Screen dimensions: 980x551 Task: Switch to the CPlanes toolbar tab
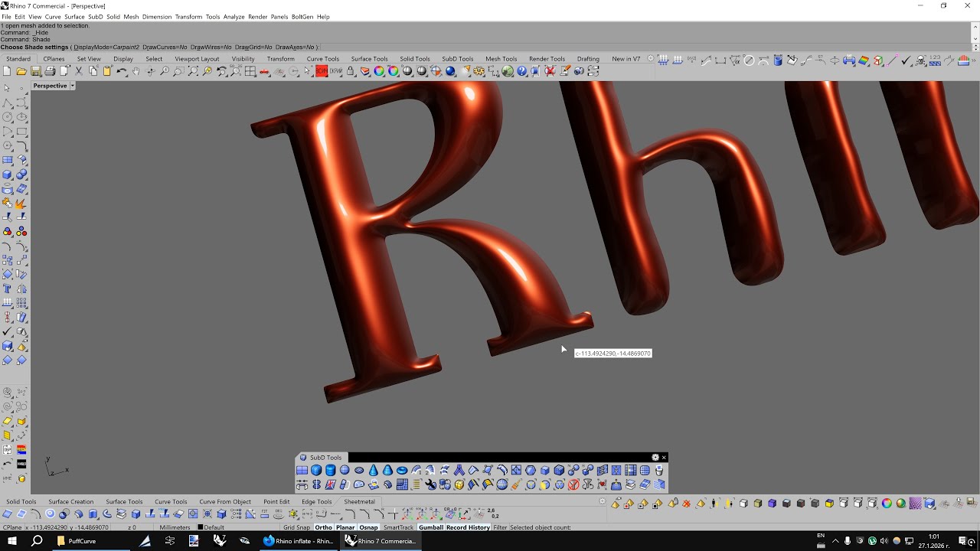coord(54,59)
